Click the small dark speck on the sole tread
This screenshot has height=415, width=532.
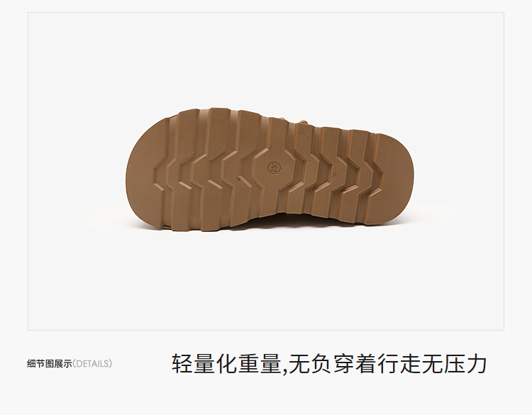point(238,178)
